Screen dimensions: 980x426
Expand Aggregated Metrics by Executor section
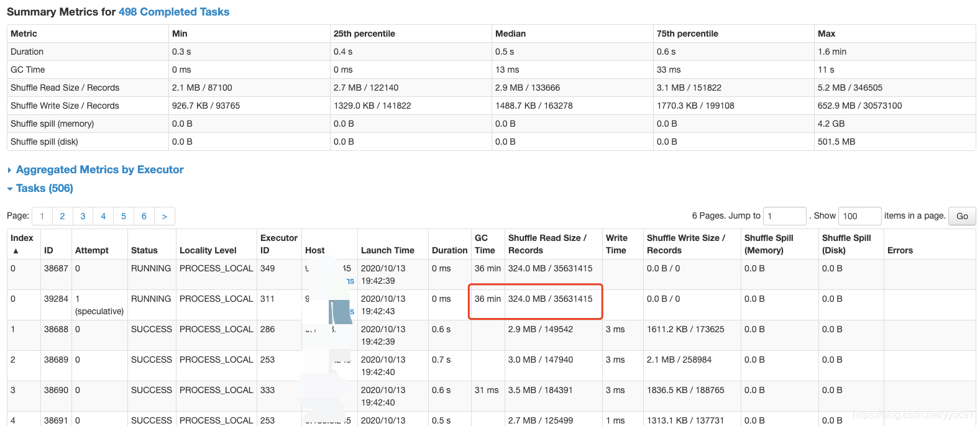100,170
